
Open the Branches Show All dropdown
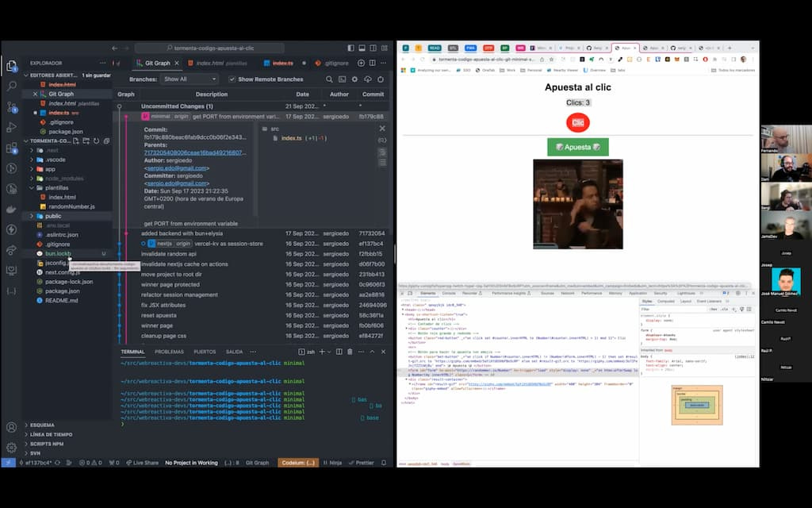190,79
